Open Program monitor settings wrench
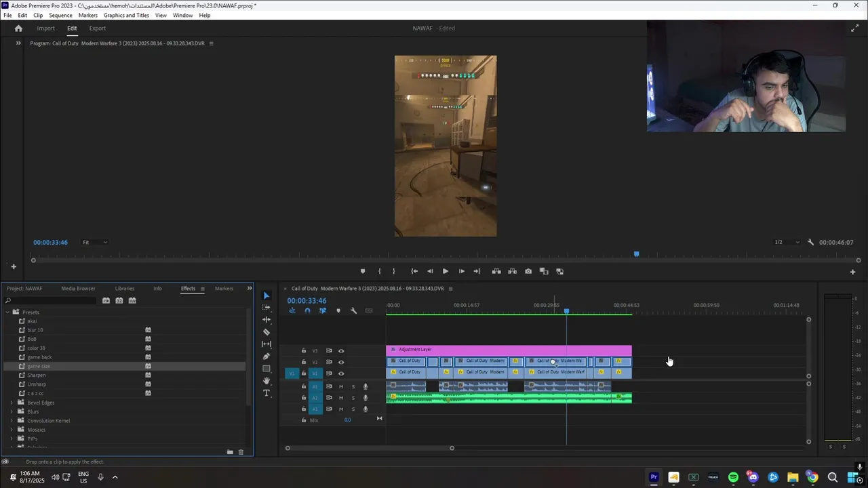868x488 pixels. tap(810, 242)
